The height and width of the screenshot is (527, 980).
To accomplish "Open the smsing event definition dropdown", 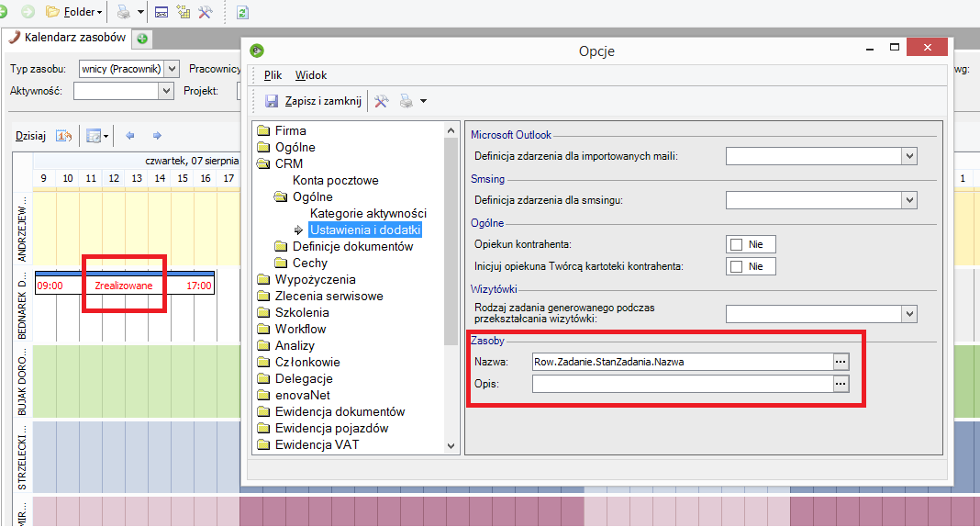I will [x=909, y=200].
